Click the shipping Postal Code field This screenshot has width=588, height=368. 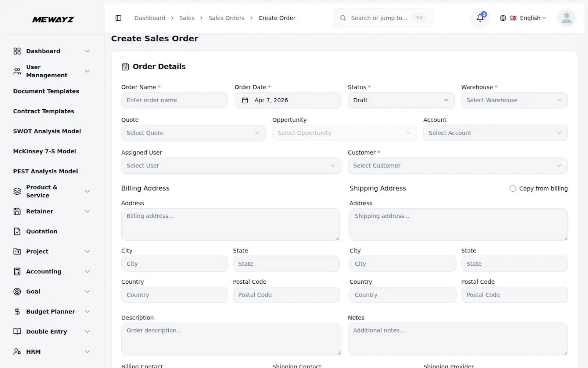point(514,295)
